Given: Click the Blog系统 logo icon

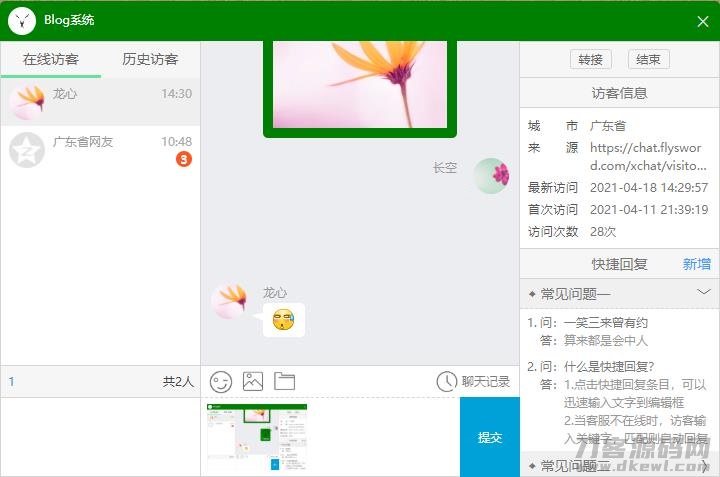Looking at the screenshot, I should pos(21,20).
